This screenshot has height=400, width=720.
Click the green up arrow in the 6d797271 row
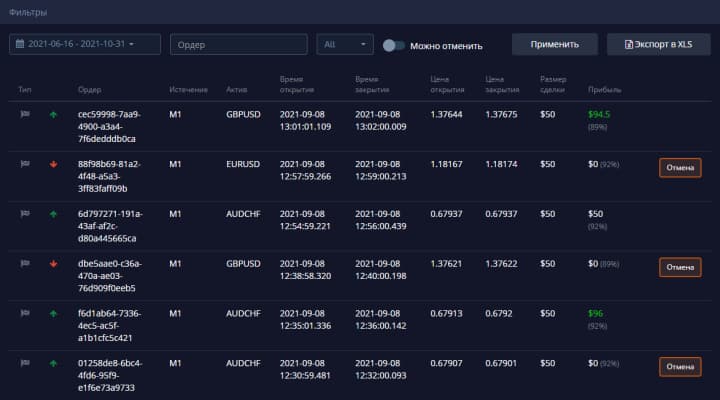pos(53,214)
